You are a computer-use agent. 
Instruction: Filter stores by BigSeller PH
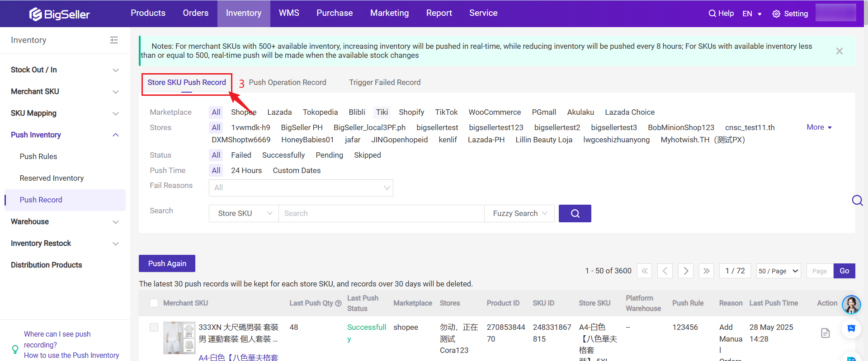tap(302, 127)
